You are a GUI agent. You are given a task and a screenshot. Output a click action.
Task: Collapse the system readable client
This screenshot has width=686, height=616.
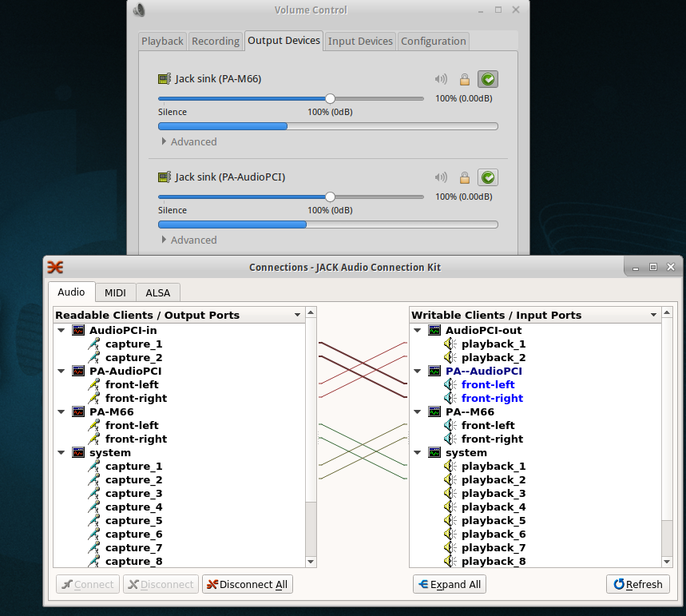coord(61,453)
